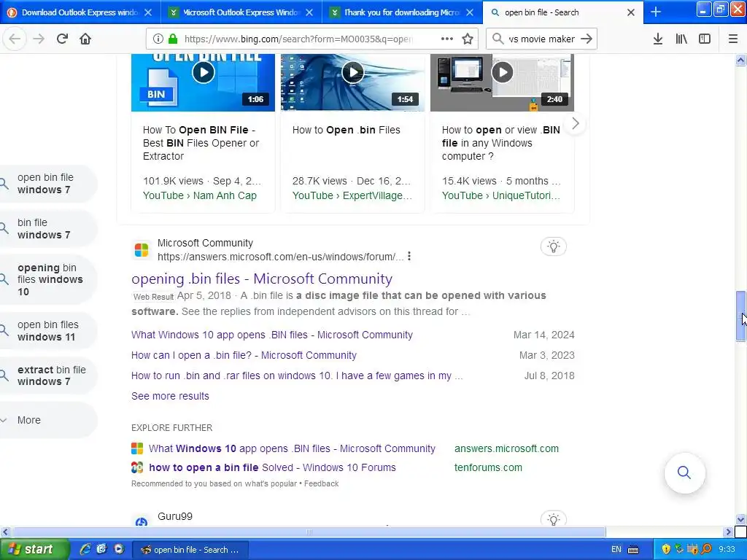Click 'open bin file - Search' taskbar button

tap(190, 550)
